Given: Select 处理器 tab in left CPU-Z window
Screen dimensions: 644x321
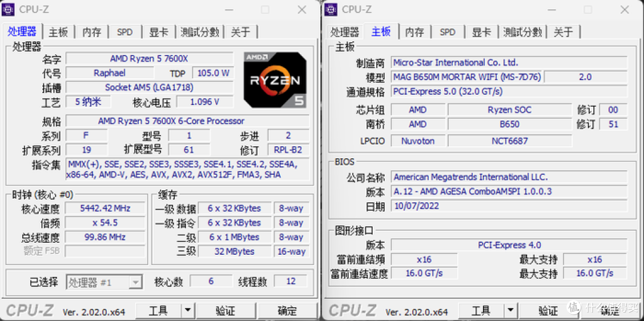Looking at the screenshot, I should pos(22,31).
